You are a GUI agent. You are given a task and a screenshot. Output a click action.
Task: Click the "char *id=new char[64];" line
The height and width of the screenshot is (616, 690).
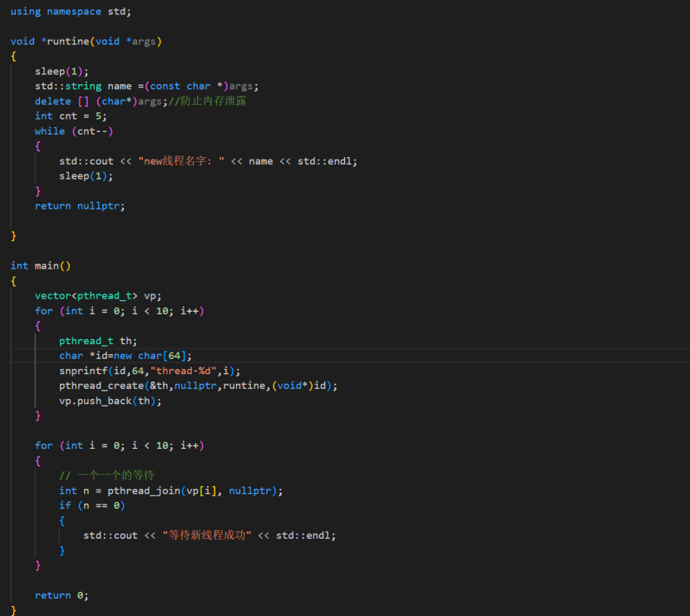tap(126, 356)
